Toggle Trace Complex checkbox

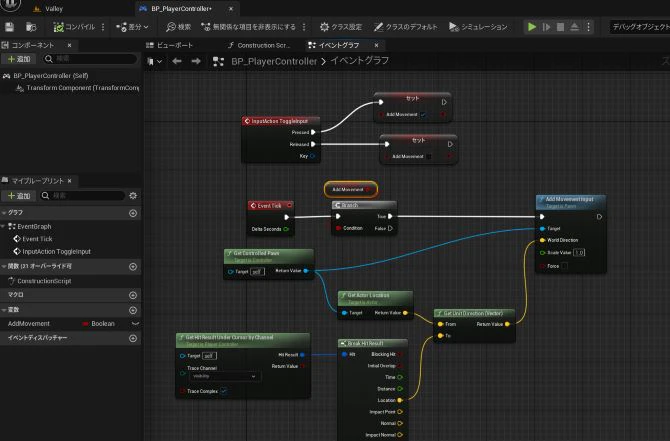click(x=223, y=391)
